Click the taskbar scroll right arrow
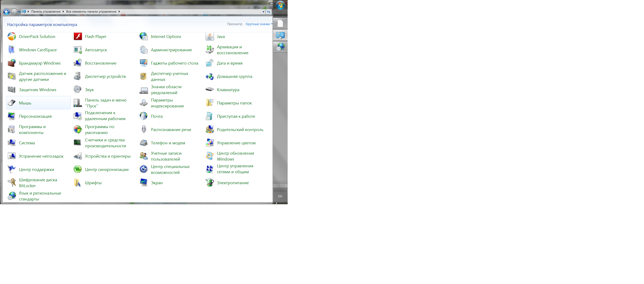Image resolution: width=644 pixels, height=284 pixels. point(286,186)
